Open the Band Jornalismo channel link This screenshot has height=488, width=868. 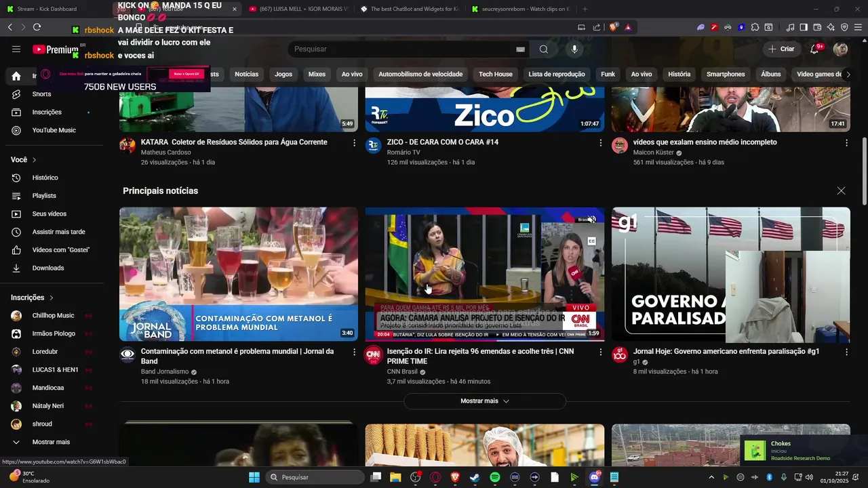[165, 372]
